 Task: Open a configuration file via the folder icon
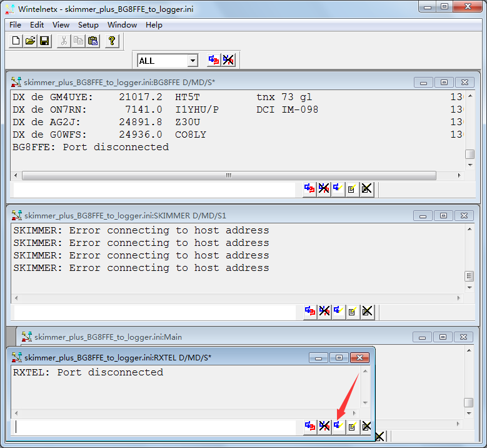point(30,41)
